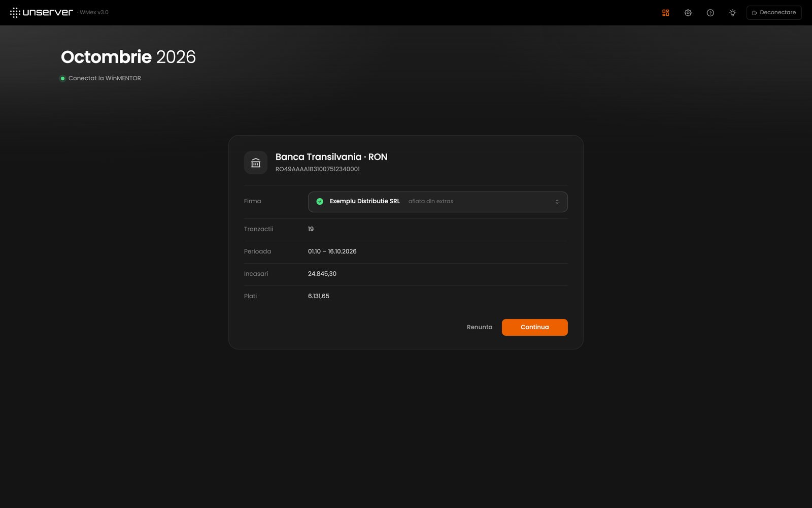Click the Incasari label
This screenshot has height=508, width=812.
point(256,274)
